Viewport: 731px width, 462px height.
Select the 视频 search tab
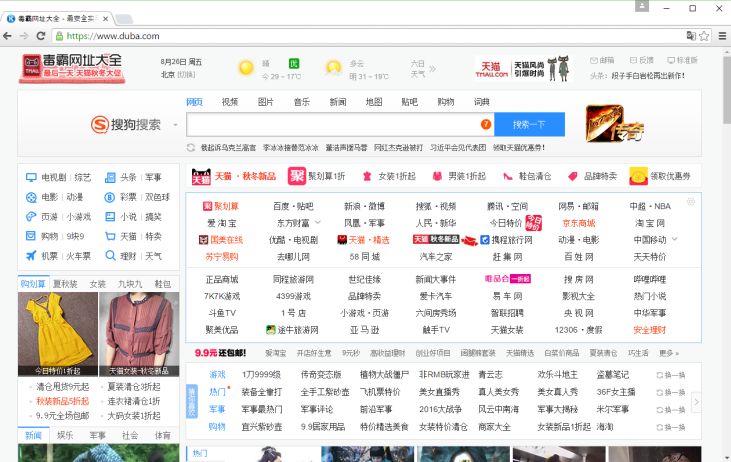click(230, 102)
